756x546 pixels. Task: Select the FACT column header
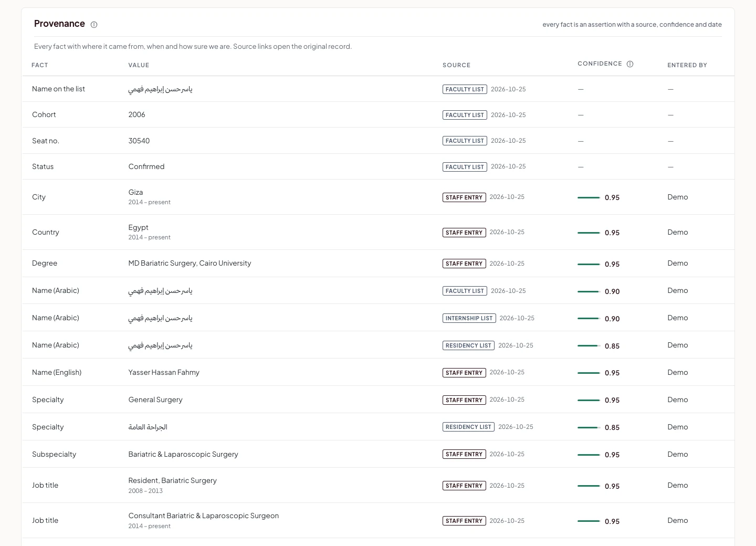[40, 65]
